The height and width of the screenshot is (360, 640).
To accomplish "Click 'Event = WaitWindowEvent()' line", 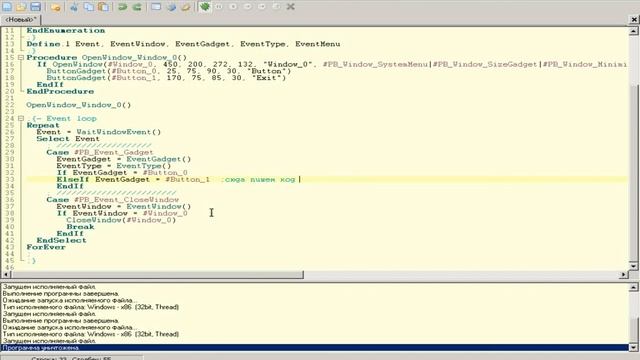I will click(99, 132).
